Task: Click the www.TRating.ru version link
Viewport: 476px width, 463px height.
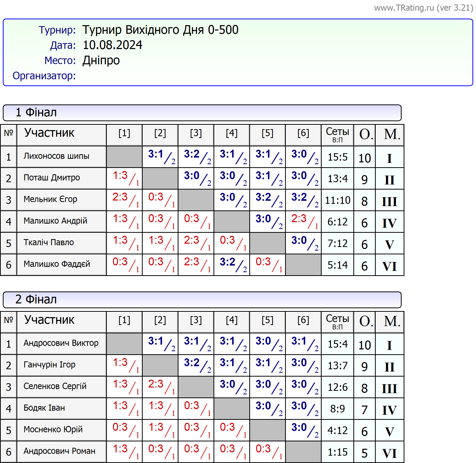Action: [423, 8]
